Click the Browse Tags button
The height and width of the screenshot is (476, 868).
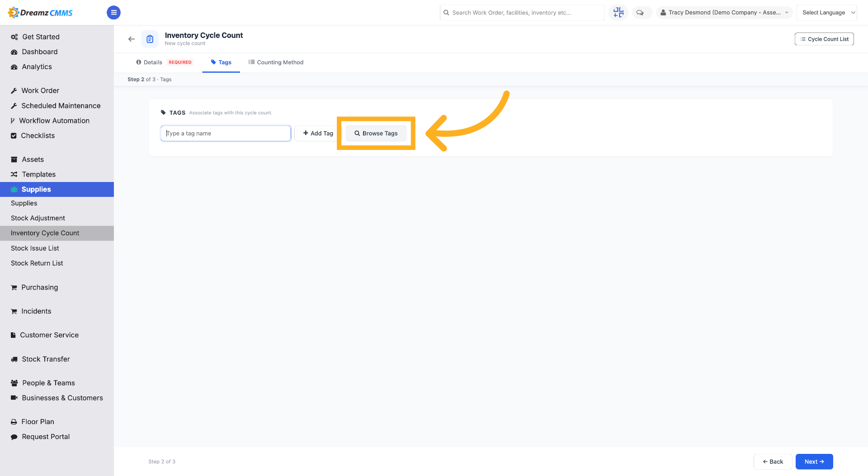376,133
